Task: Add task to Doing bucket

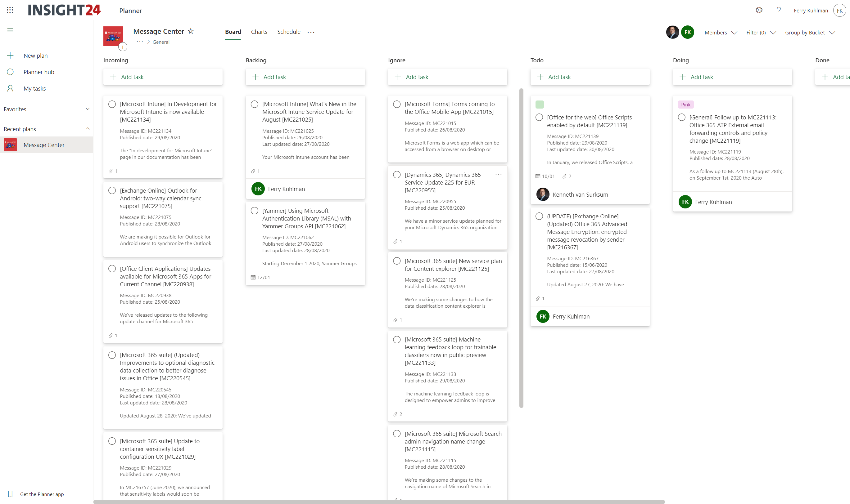Action: click(x=732, y=77)
